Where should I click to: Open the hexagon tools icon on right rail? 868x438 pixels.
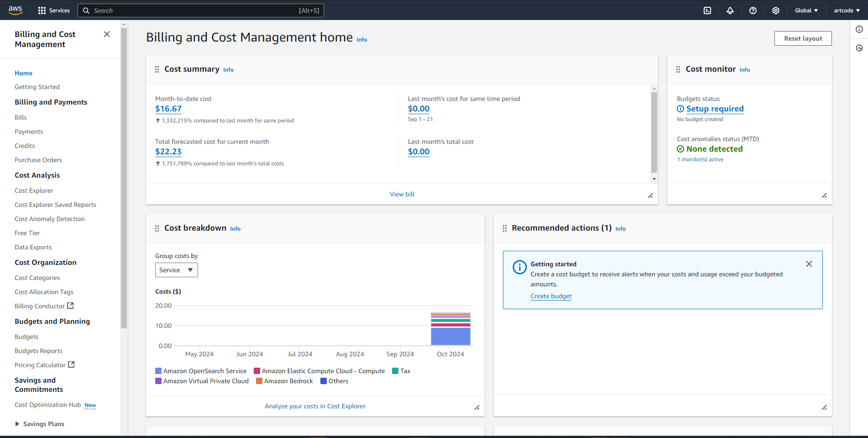point(859,48)
